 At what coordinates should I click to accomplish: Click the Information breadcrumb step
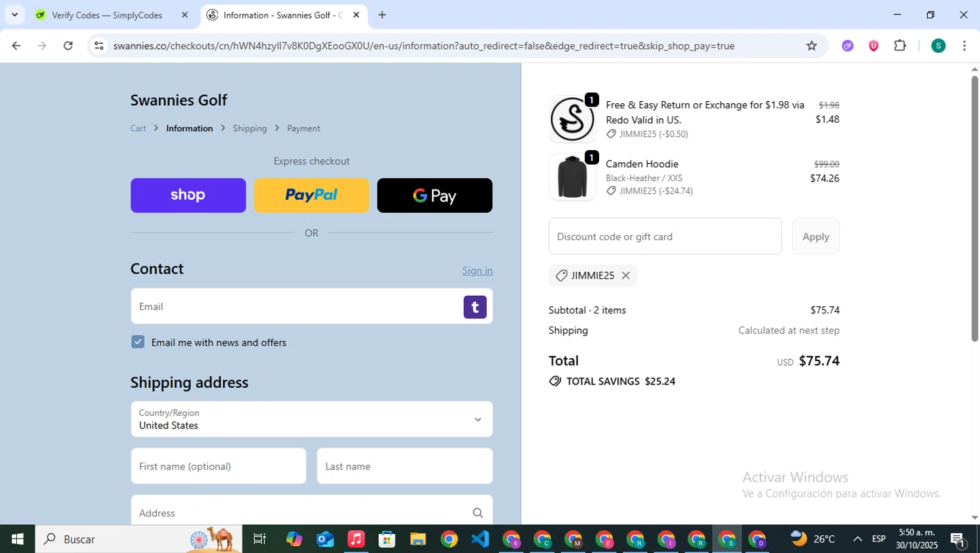[189, 129]
